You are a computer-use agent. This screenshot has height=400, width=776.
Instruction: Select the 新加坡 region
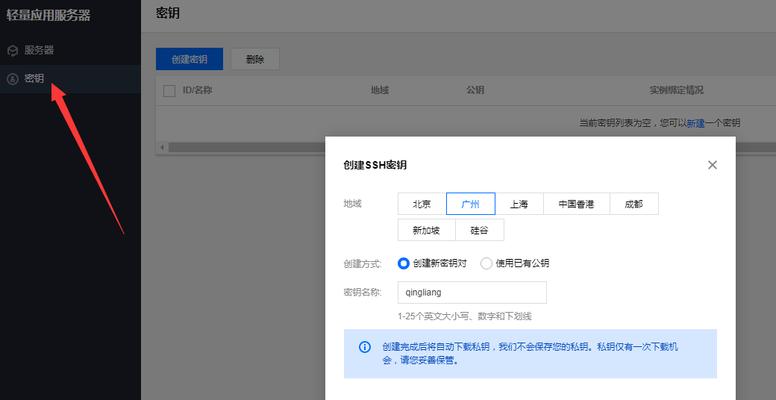[x=426, y=230]
